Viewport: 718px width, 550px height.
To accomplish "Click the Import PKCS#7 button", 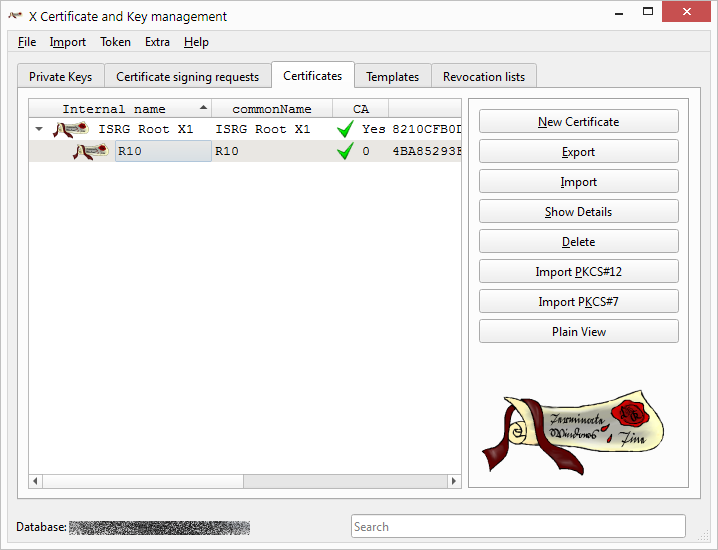I will pos(579,301).
